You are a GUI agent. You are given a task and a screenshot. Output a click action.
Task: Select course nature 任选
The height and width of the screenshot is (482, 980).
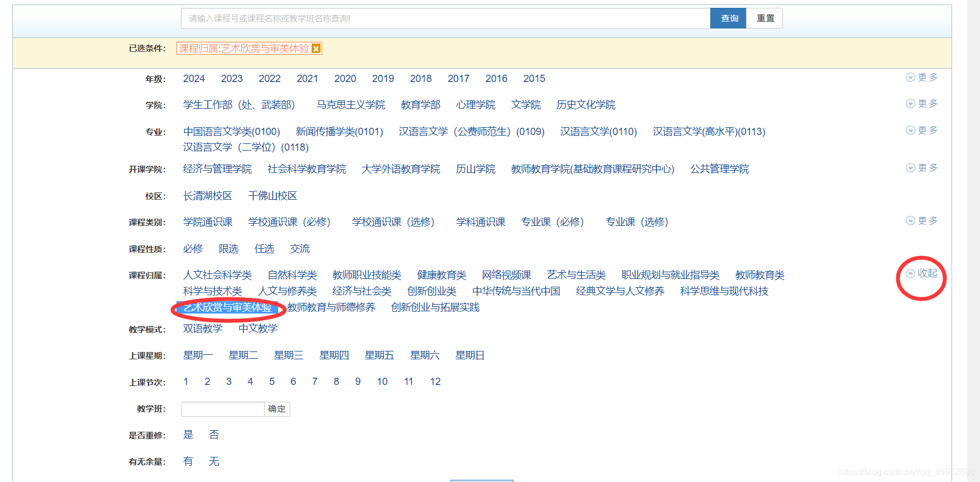click(264, 249)
